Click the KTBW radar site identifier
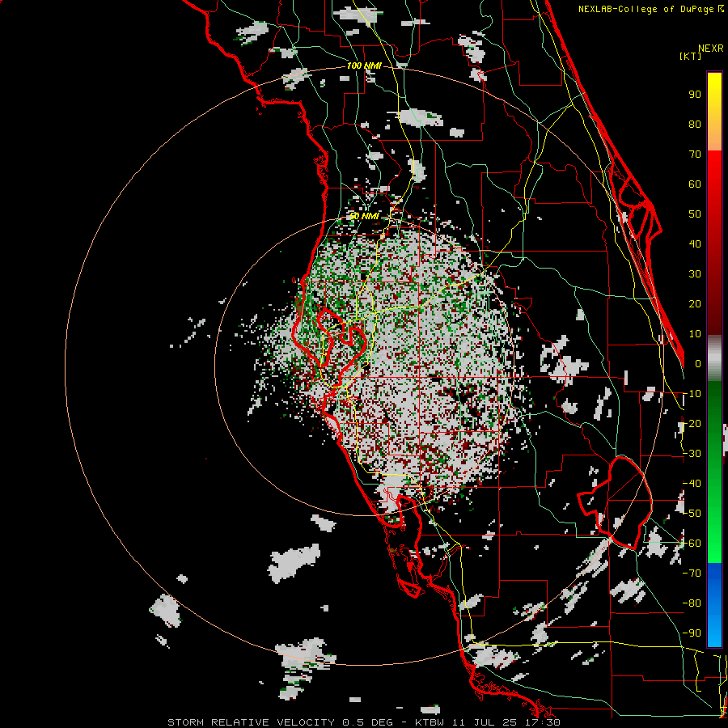This screenshot has width=728, height=728. click(430, 722)
